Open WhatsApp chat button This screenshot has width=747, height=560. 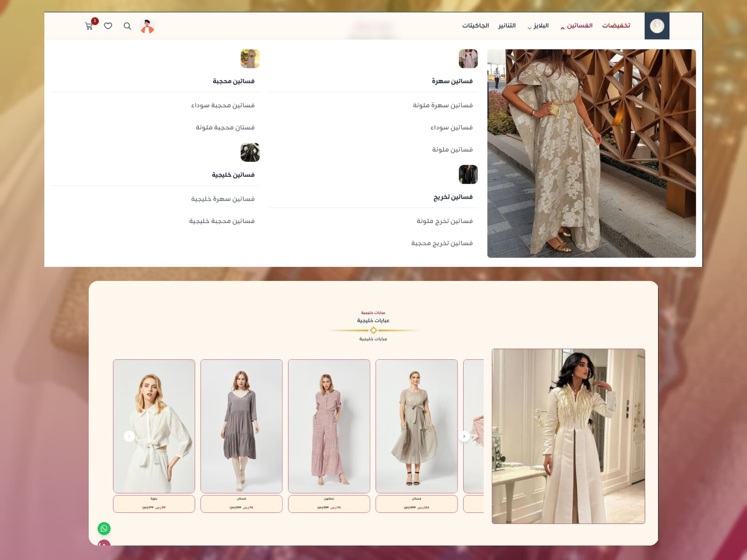104,528
